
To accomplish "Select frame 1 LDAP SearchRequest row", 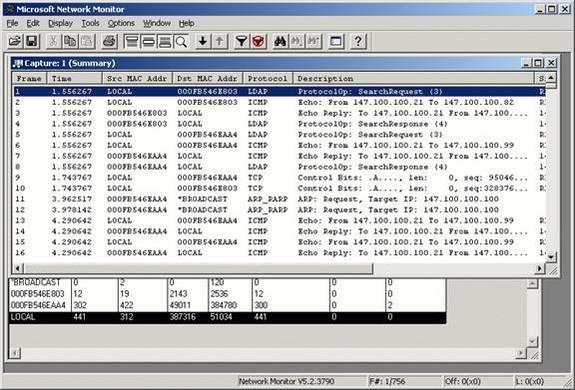I will click(x=279, y=92).
